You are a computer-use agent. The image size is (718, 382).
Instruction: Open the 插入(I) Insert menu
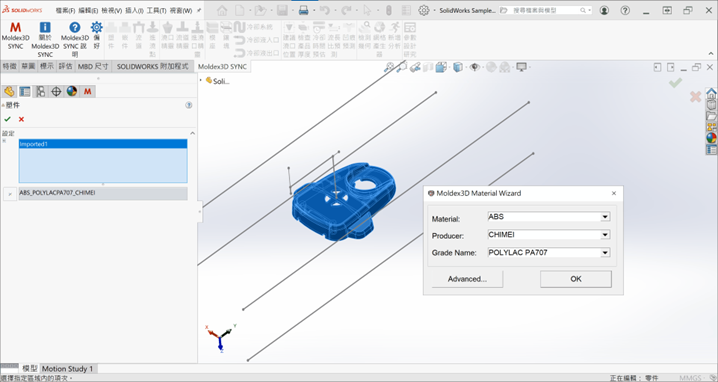point(134,10)
